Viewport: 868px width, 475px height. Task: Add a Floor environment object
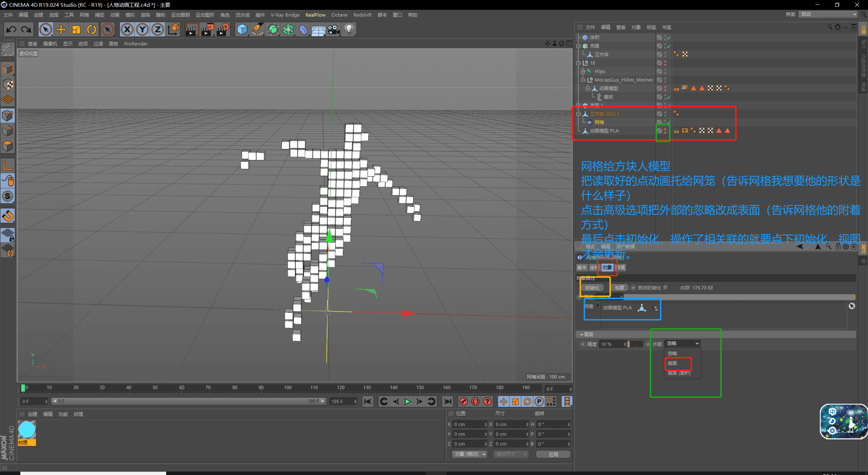click(319, 30)
